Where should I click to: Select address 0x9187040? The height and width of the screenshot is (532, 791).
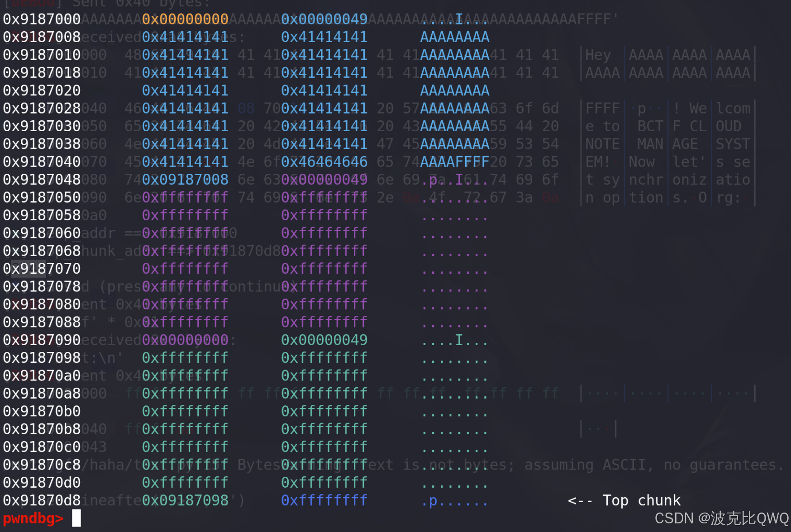42,161
